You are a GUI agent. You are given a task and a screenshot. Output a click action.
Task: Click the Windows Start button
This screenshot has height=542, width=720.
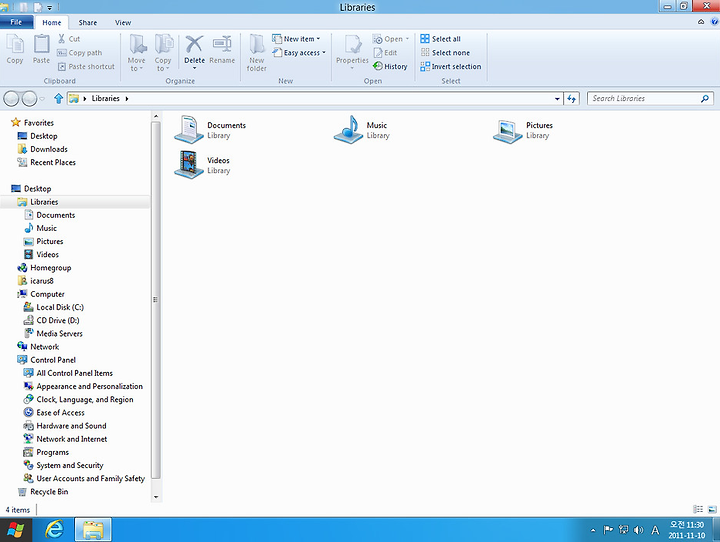click(x=16, y=530)
